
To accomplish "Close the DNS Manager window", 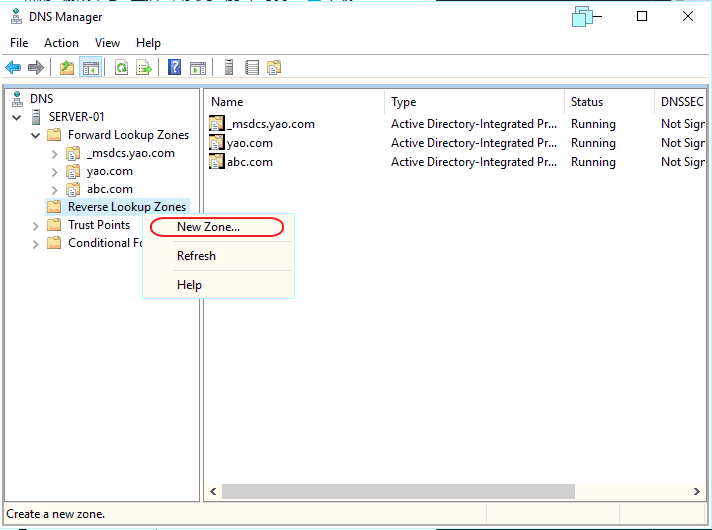I will [x=687, y=16].
